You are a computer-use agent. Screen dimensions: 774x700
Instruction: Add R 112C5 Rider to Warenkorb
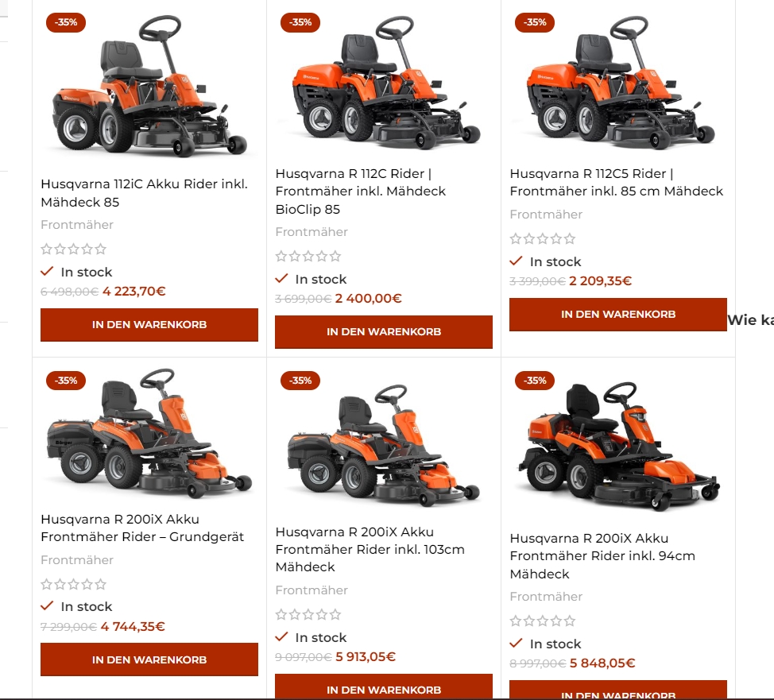[x=618, y=315]
